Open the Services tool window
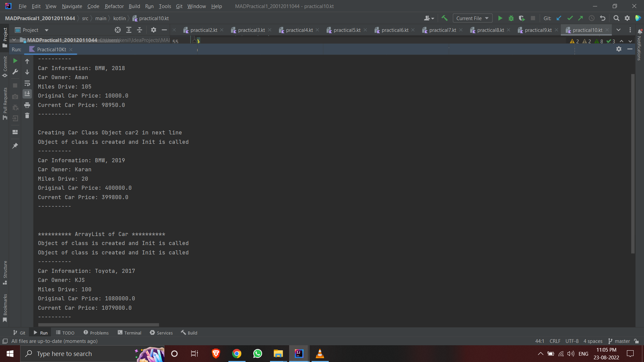 (x=161, y=333)
